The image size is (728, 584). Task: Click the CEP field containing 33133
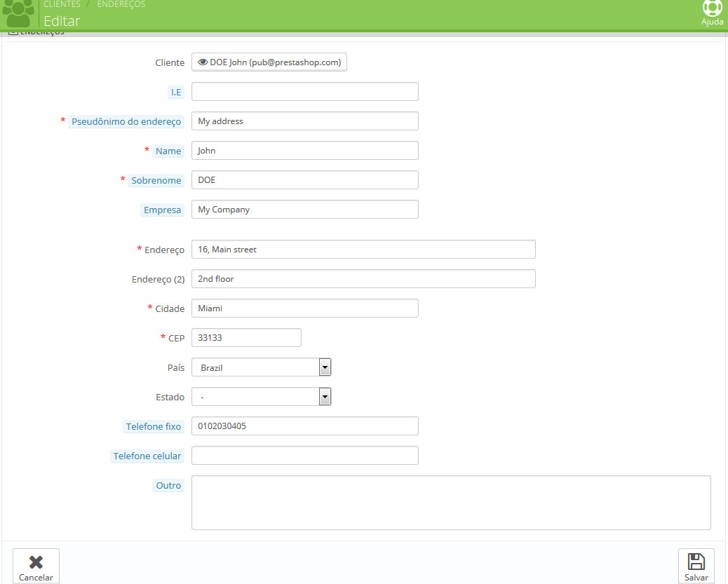click(247, 337)
